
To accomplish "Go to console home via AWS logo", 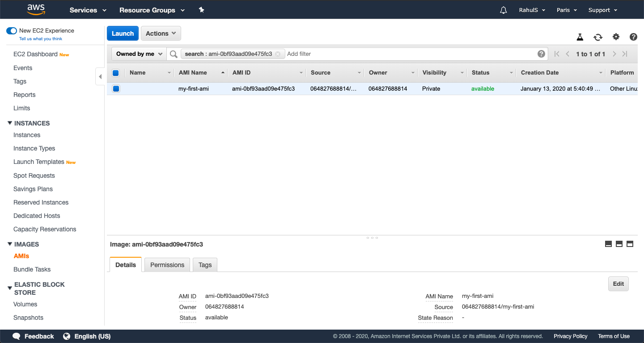I will point(35,9).
